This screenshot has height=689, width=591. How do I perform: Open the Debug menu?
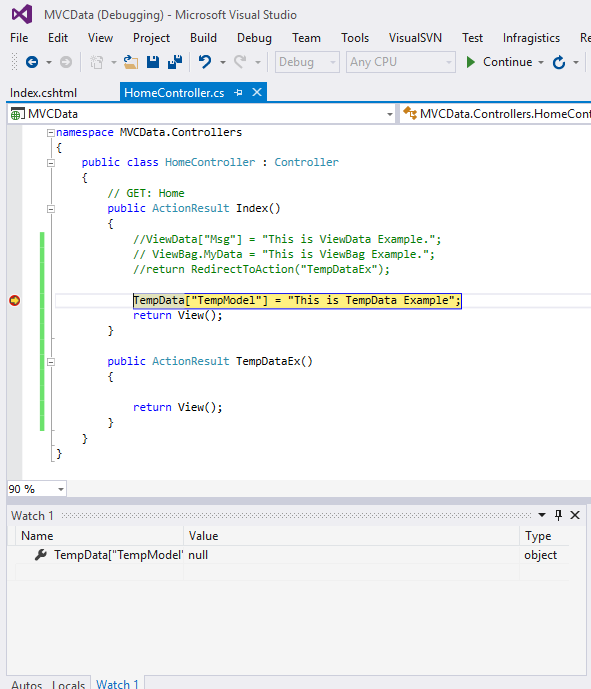click(254, 38)
